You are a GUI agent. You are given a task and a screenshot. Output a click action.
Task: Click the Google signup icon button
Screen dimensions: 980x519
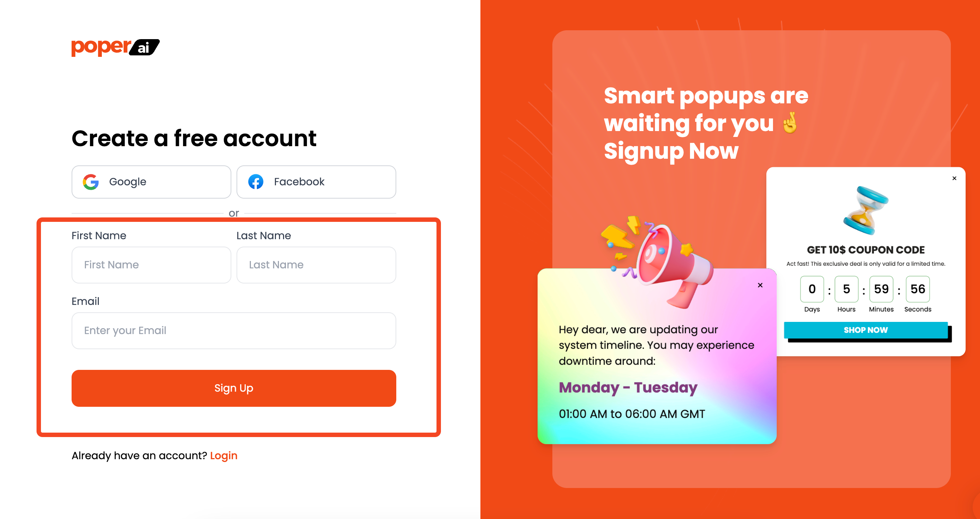[91, 182]
